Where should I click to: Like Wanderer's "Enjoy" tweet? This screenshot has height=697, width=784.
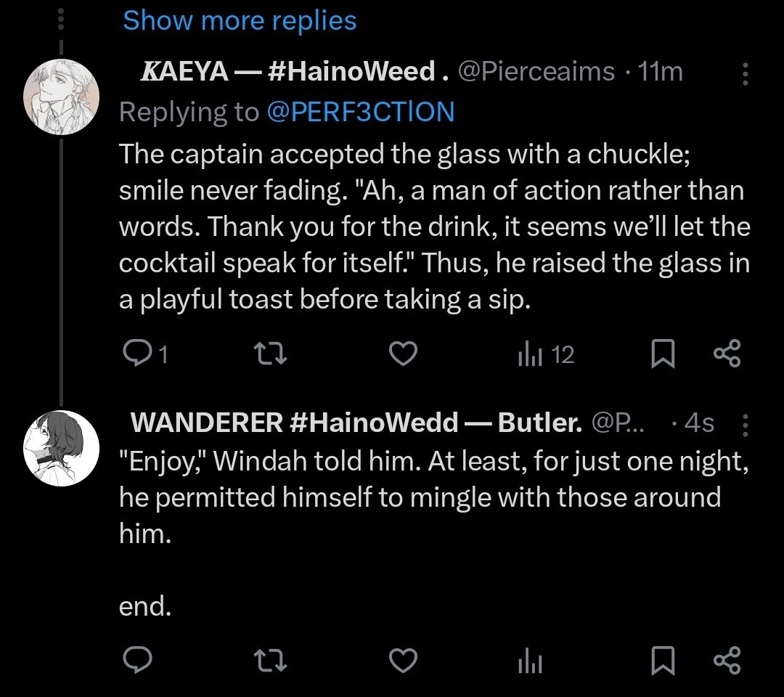click(x=403, y=661)
